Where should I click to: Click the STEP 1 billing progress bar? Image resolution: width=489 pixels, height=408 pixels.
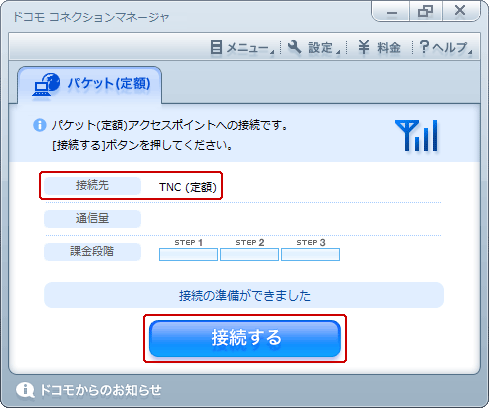(188, 254)
